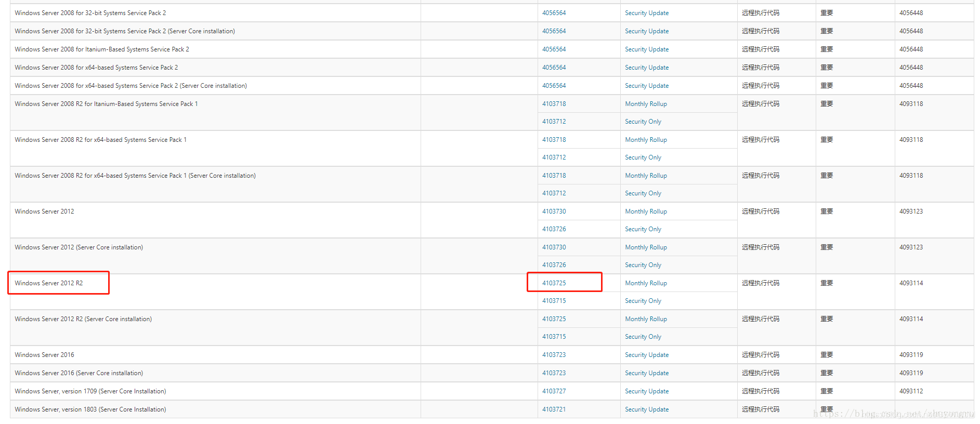
Task: Select 'Windows Server 2008 for Itanium-Based Systems Service Pack 2'
Action: (x=102, y=49)
